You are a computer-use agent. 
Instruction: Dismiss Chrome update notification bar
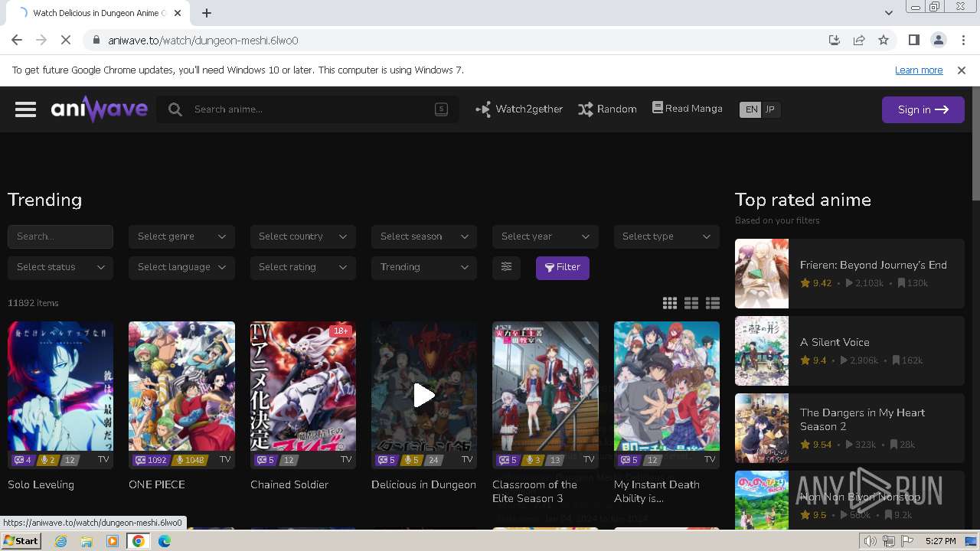click(x=962, y=70)
